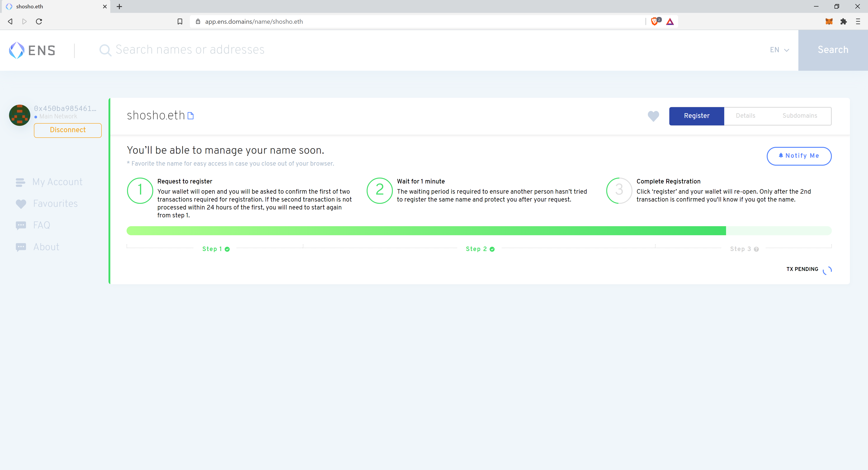View site lock security info
Viewport: 868px width, 470px height.
click(198, 21)
